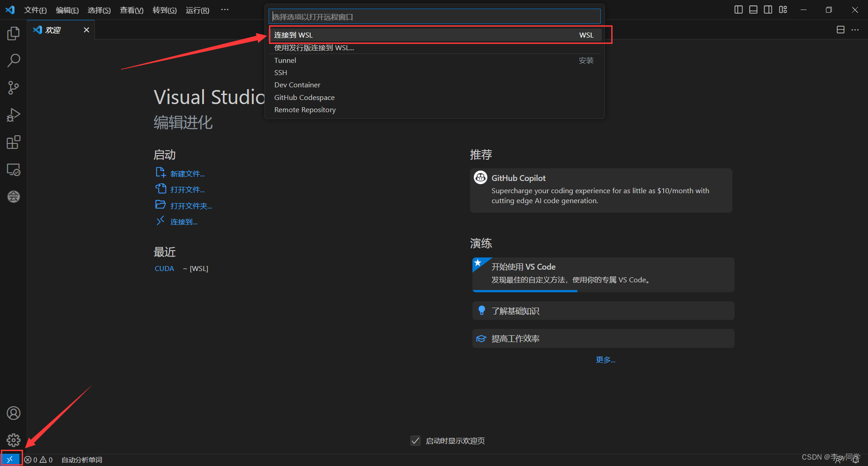Click the graduation cap icon in productivity card
The image size is (868, 466).
481,338
